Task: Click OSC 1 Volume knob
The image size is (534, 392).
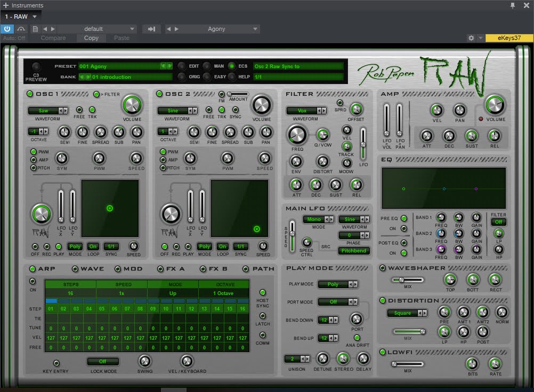Action: (132, 105)
